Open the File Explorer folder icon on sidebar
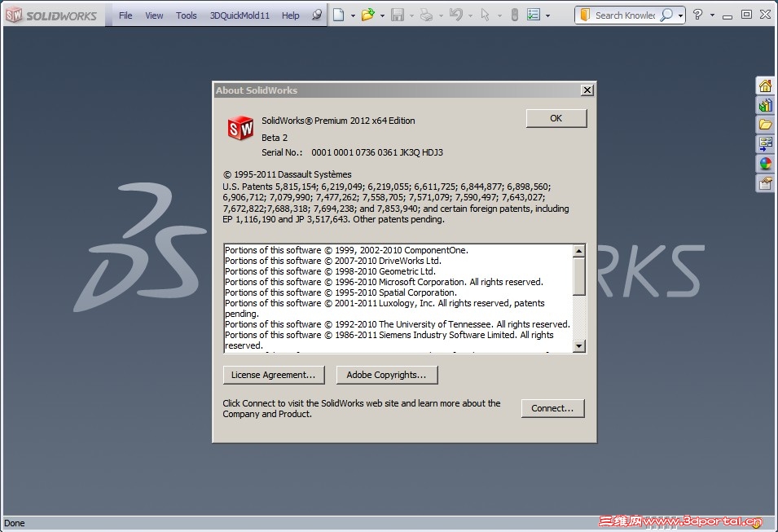 [x=765, y=124]
